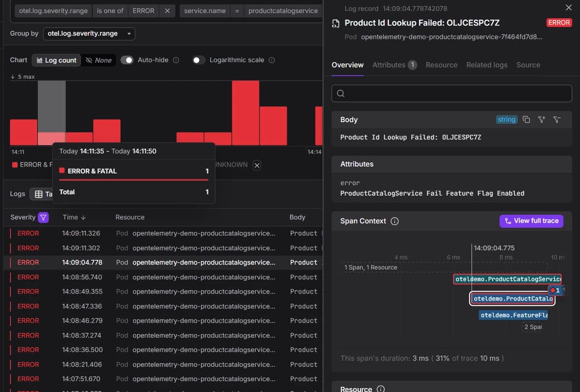Click the info icon beside Logarithmic scale

point(272,60)
